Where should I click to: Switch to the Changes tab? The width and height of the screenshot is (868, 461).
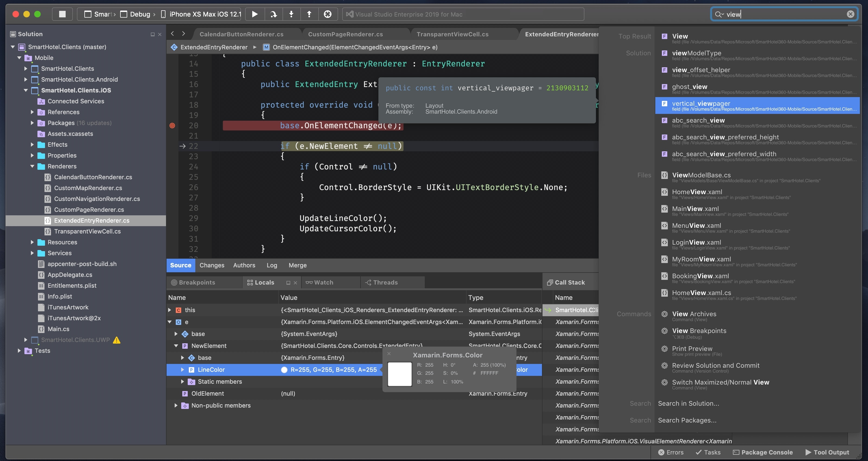coord(212,265)
